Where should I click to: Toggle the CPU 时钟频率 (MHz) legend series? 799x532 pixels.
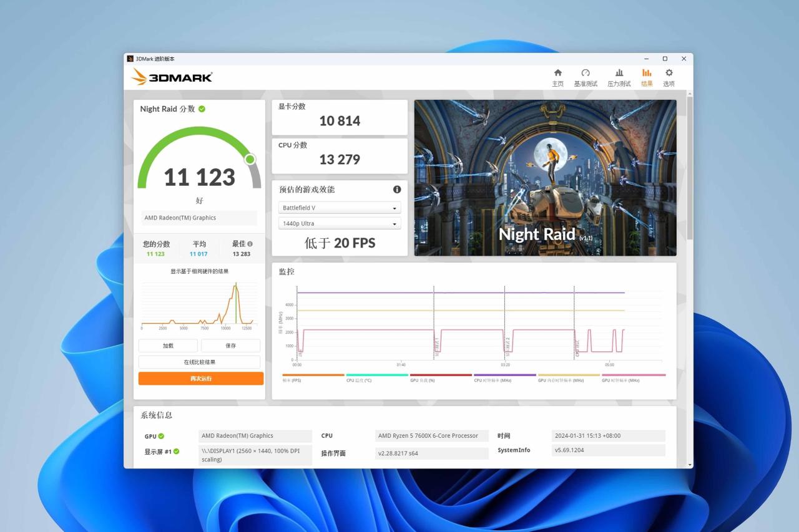pos(504,378)
